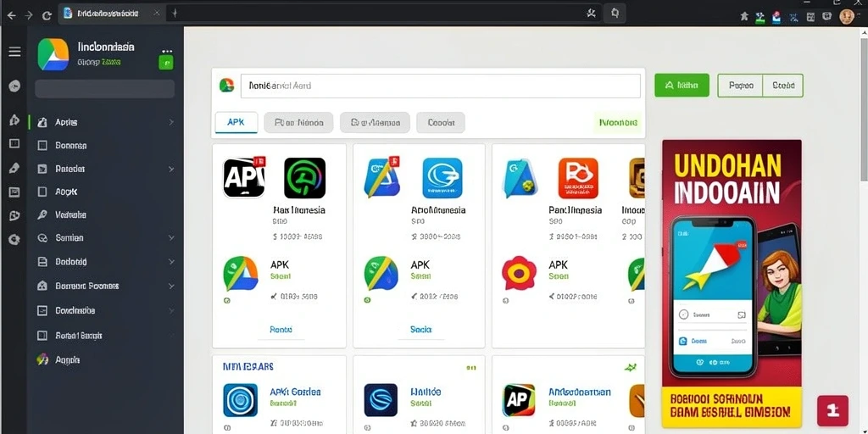
Task: Open the colorful AP app icon in bottom row
Action: [520, 400]
